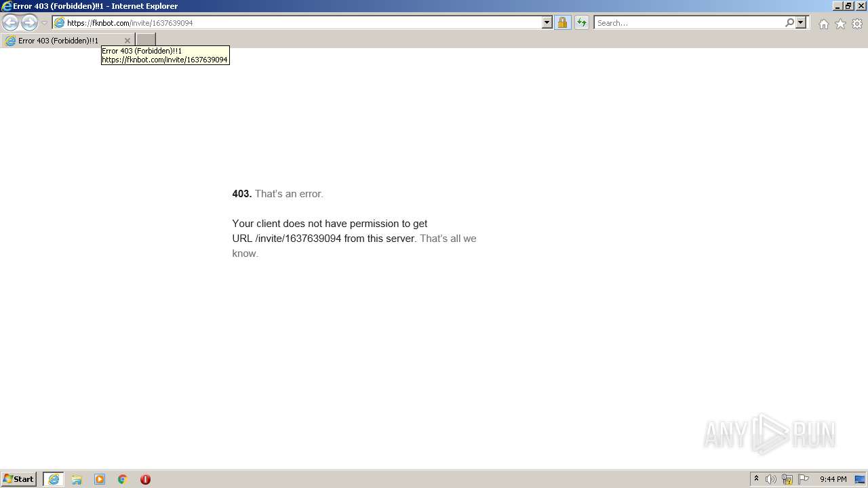Show hidden tray icons arrow
The width and height of the screenshot is (868, 488).
click(x=756, y=479)
